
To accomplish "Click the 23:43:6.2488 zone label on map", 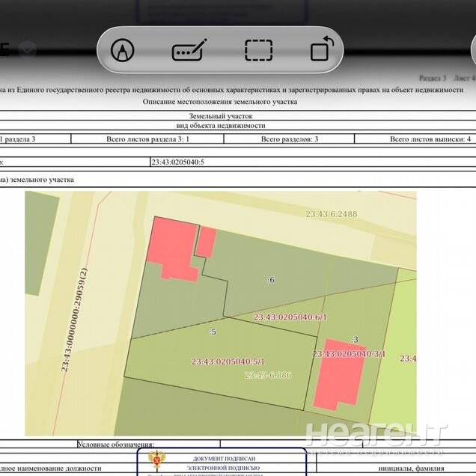I will (x=332, y=214).
